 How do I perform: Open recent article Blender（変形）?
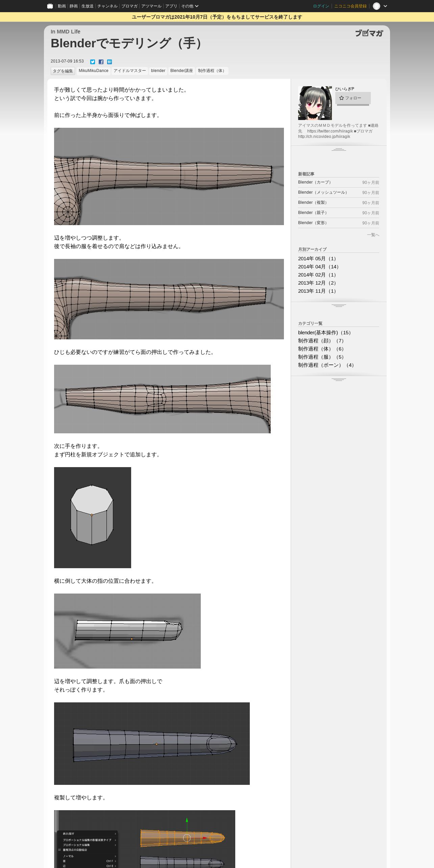pos(313,223)
